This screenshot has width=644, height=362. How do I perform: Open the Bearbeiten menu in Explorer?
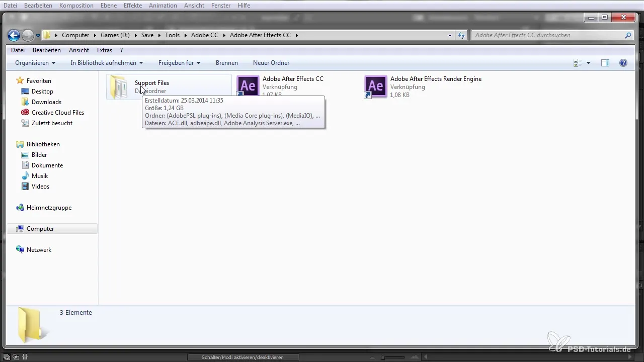click(x=47, y=50)
